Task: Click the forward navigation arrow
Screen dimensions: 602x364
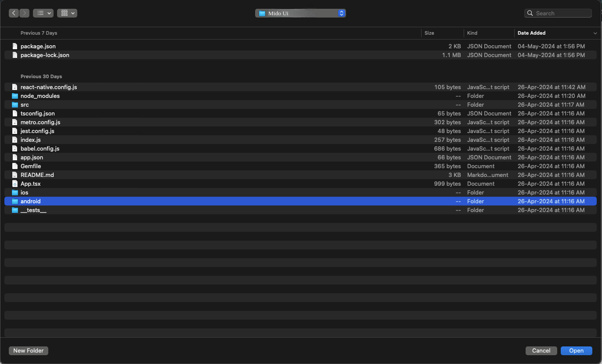Action: point(25,13)
